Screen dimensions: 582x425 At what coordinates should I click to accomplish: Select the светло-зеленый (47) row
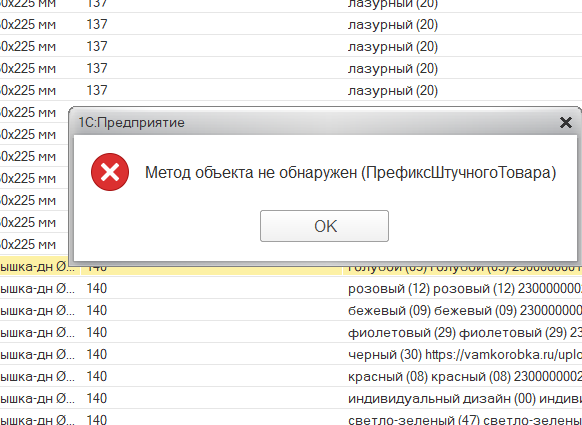[x=291, y=419]
